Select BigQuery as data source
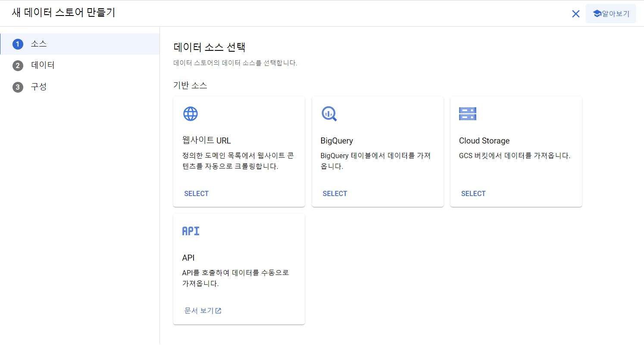This screenshot has width=644, height=349. point(335,193)
